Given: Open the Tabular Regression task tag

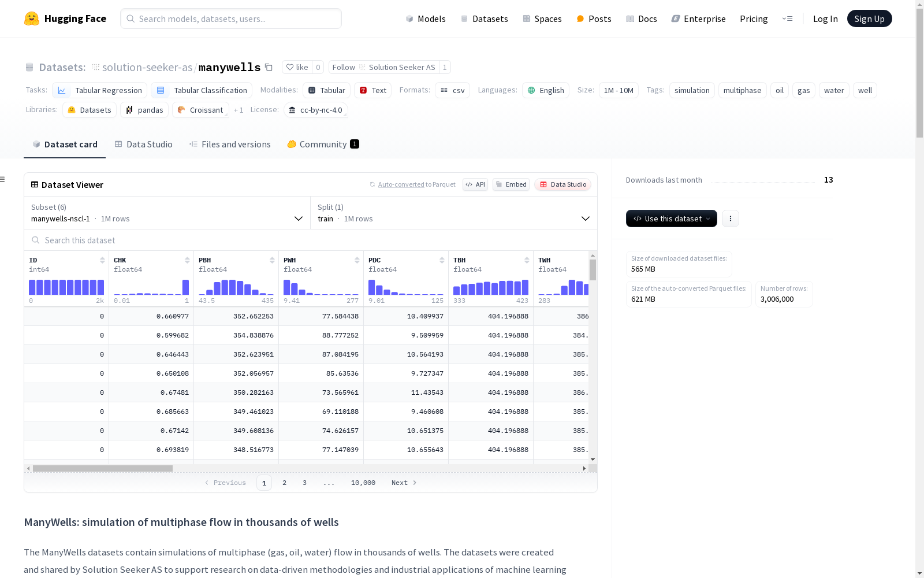Looking at the screenshot, I should pos(99,90).
